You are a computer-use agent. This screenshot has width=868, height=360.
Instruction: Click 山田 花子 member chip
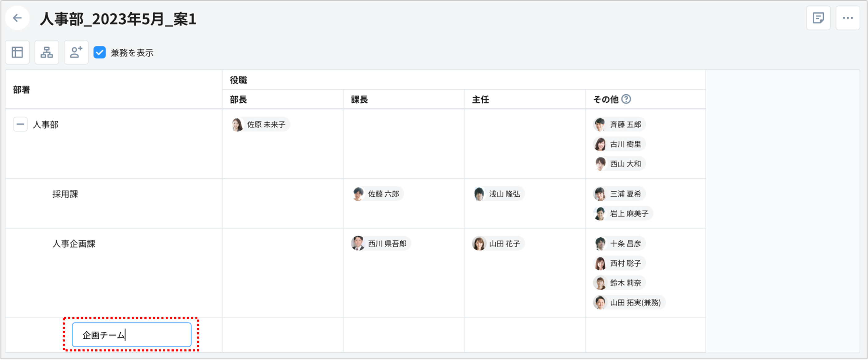(498, 243)
